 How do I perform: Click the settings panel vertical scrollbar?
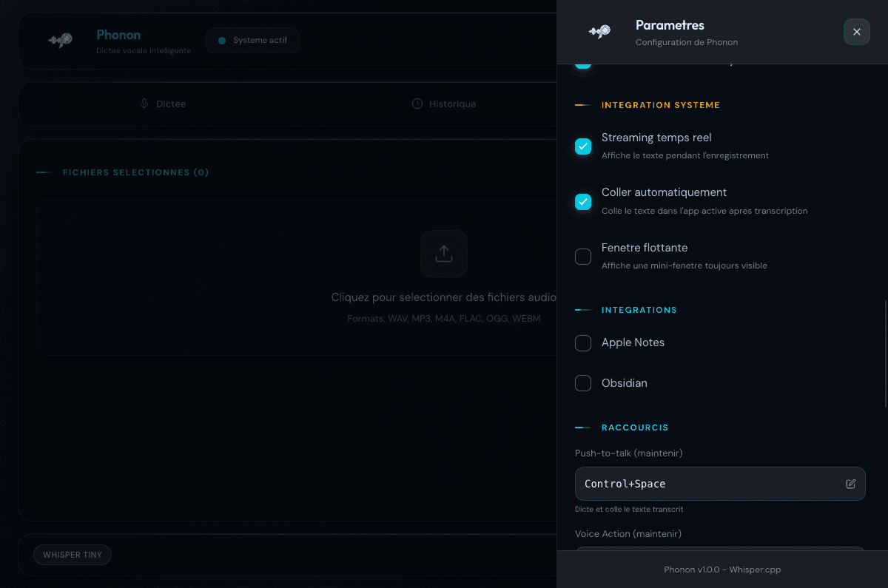pyautogui.click(x=886, y=354)
